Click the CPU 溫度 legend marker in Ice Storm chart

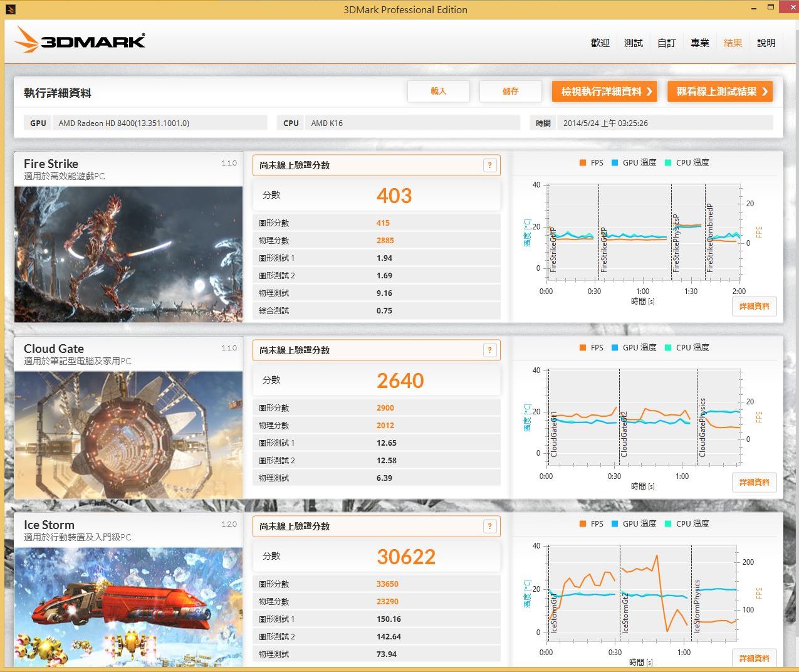point(668,524)
